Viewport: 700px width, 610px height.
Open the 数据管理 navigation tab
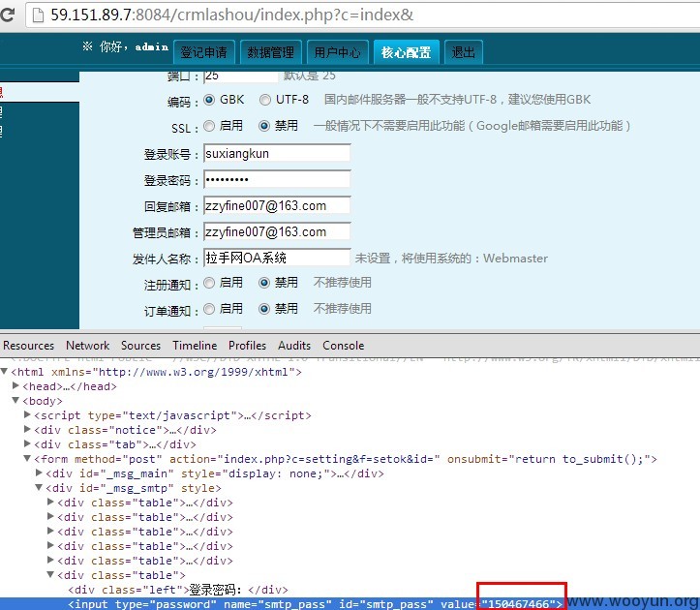270,52
